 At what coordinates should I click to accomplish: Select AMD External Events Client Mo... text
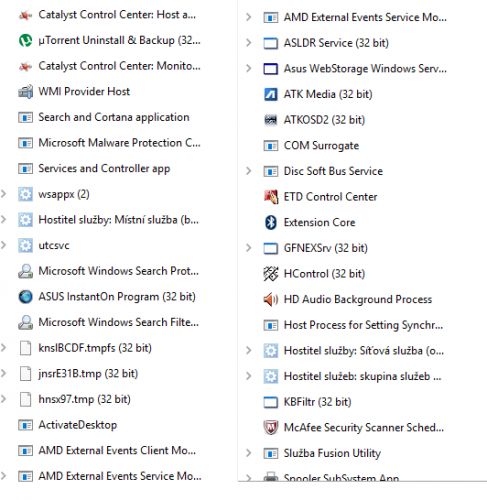pos(117,451)
